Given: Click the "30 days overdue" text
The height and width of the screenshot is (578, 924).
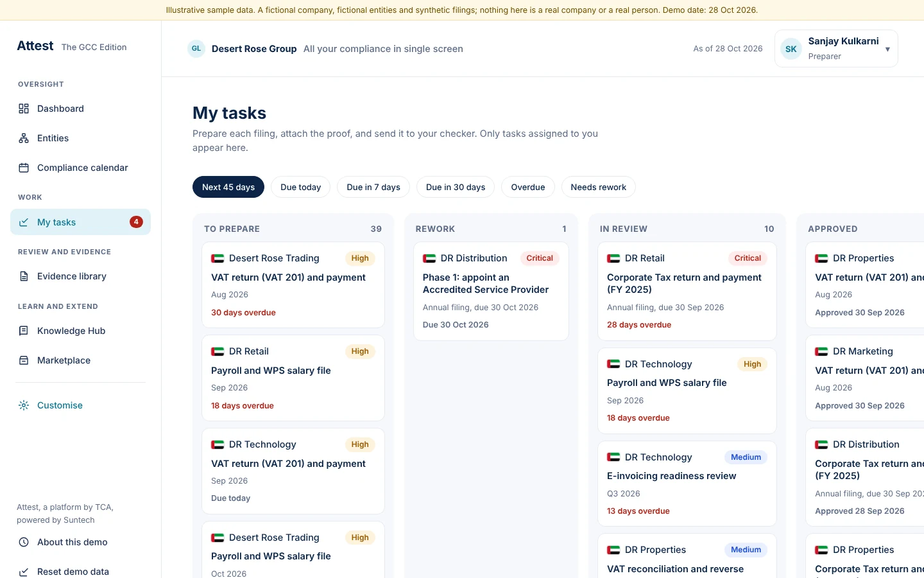Looking at the screenshot, I should [243, 313].
